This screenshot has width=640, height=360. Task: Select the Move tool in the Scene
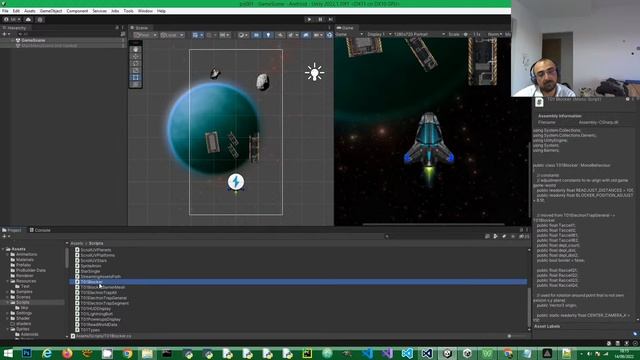coord(136,56)
